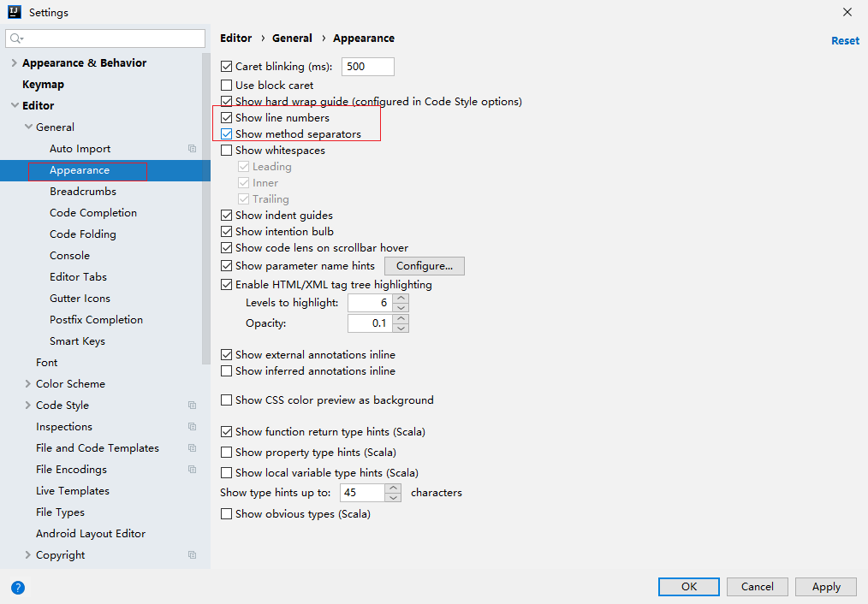Collapse the Editor tree node

tap(15, 105)
